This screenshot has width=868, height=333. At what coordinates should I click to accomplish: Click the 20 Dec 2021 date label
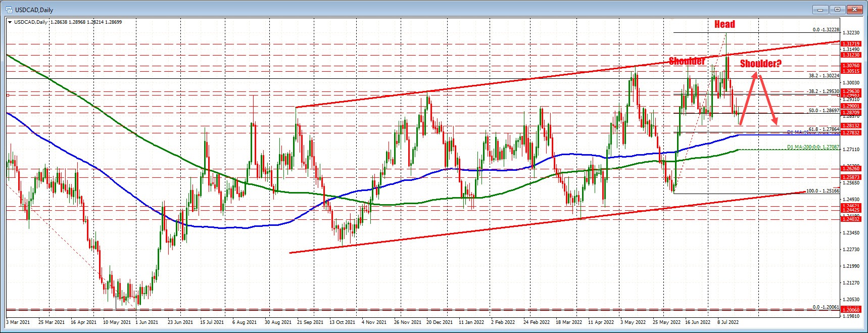(x=440, y=322)
